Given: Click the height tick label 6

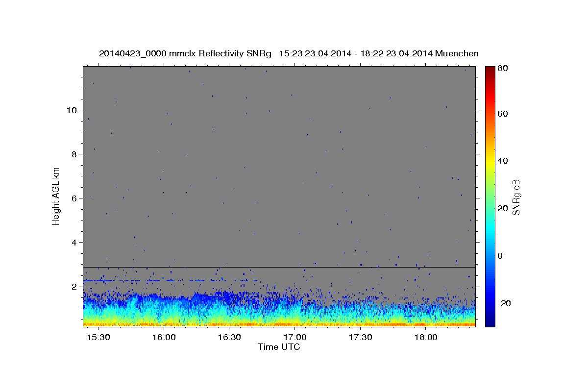Looking at the screenshot, I should coord(74,198).
